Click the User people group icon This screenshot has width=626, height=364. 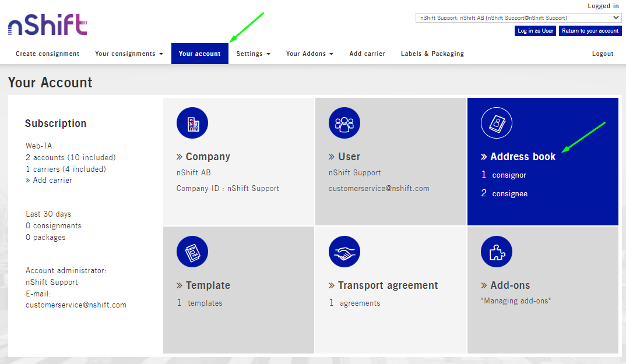(344, 123)
